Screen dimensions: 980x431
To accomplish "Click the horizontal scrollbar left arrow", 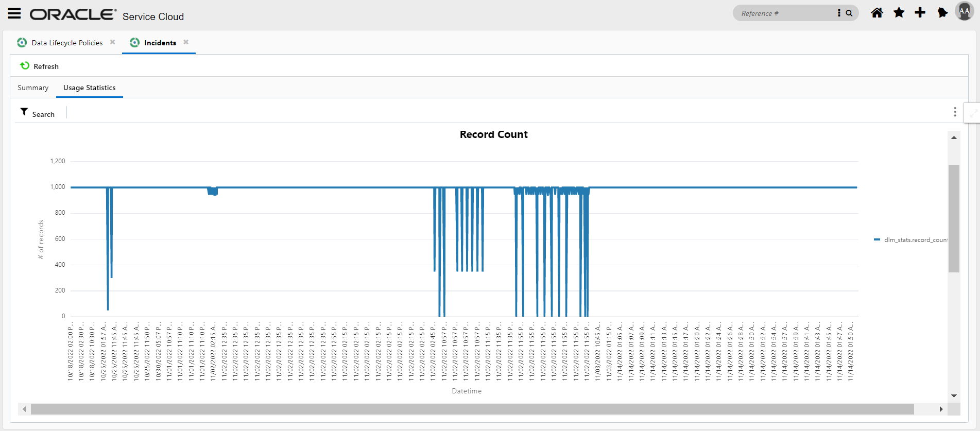I will tap(24, 409).
